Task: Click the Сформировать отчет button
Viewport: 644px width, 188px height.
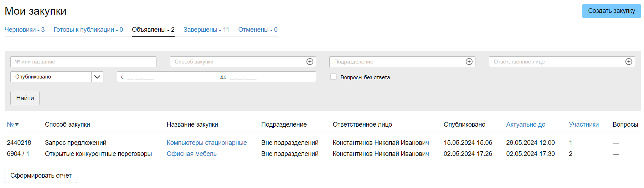Action: pyautogui.click(x=41, y=176)
